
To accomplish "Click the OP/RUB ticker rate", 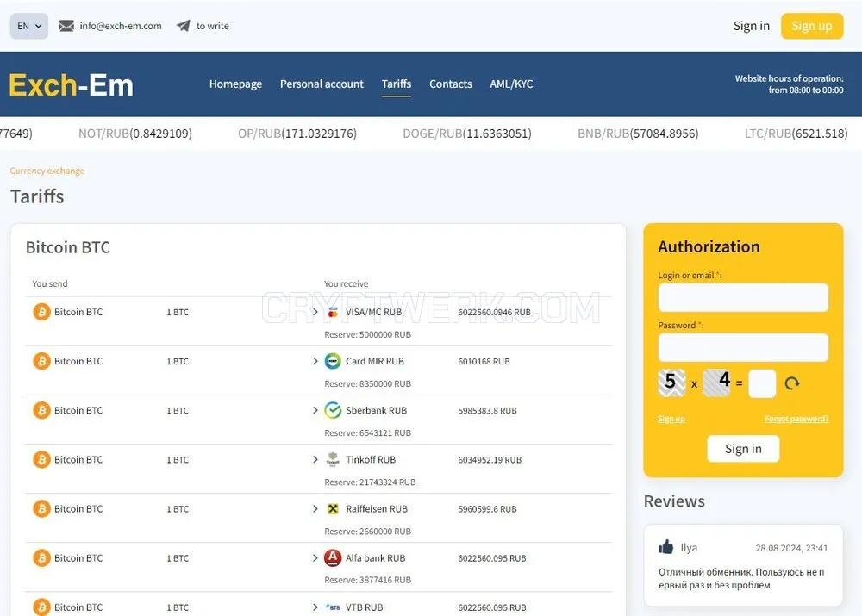I will coord(297,134).
